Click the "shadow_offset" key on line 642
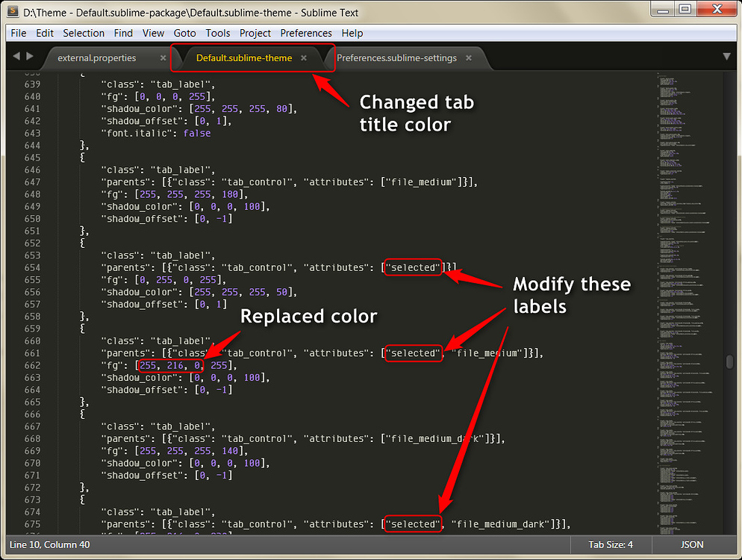The height and width of the screenshot is (560, 742). coord(143,121)
